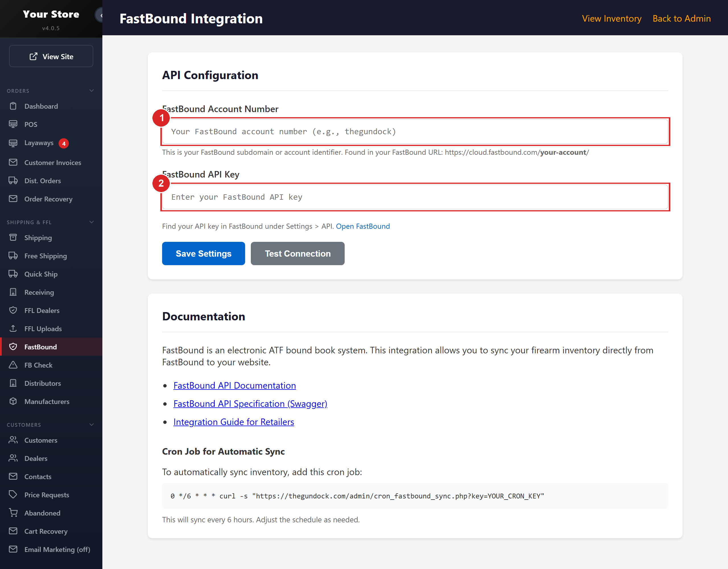The height and width of the screenshot is (569, 728).
Task: Open FastBound API Documentation link
Action: coord(234,385)
